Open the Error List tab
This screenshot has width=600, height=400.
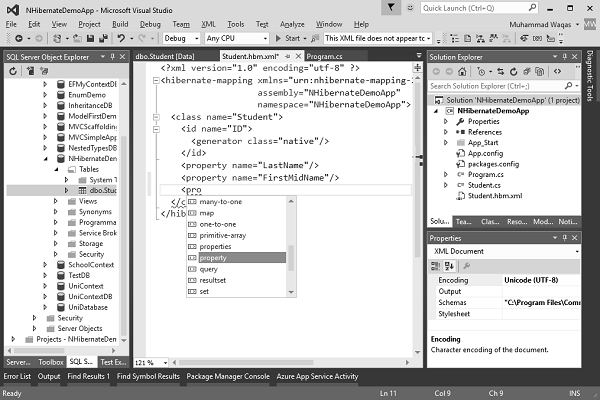point(17,376)
